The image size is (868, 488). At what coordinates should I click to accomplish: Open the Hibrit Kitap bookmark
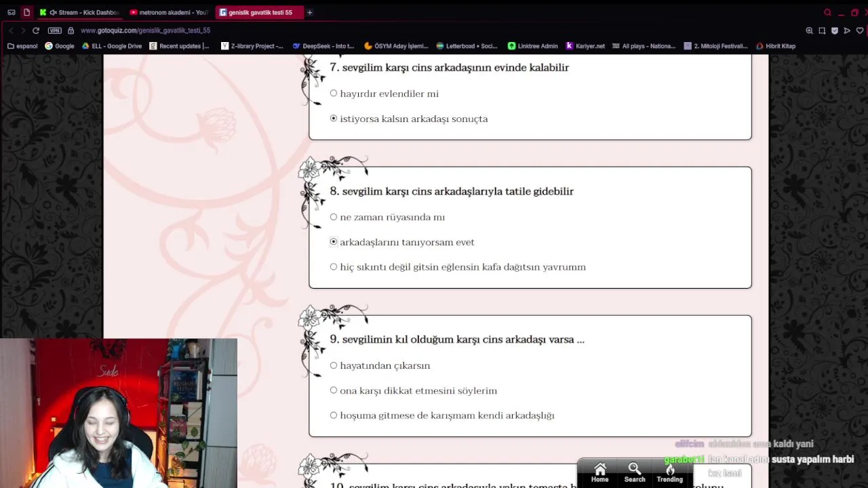pyautogui.click(x=775, y=46)
